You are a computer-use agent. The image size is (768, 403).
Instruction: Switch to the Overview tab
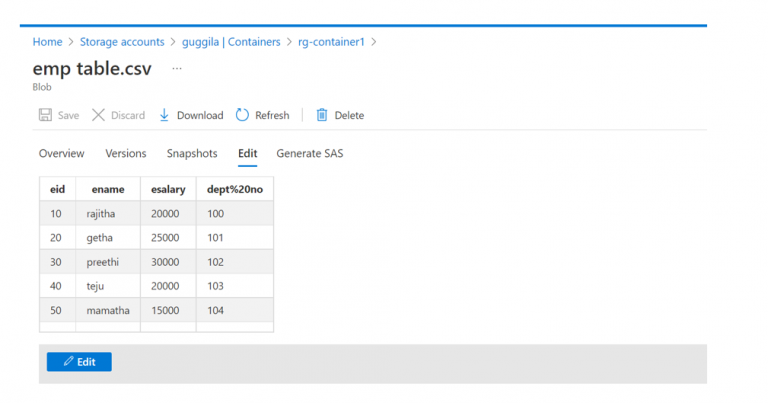(61, 153)
